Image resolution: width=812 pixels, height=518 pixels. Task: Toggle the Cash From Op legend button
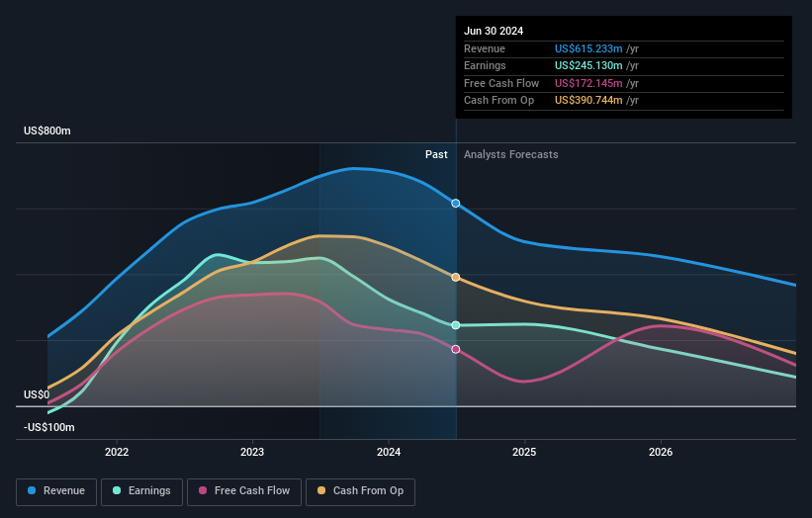pyautogui.click(x=360, y=491)
